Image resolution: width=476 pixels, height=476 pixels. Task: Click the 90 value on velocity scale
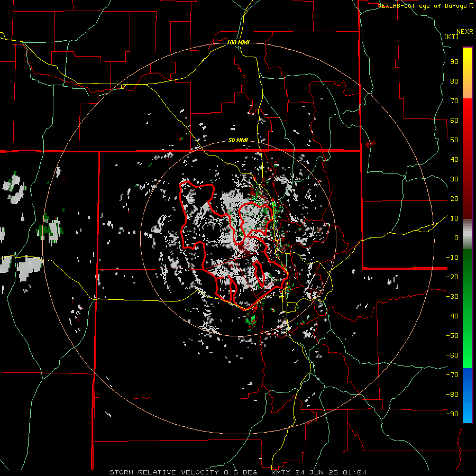pos(454,62)
